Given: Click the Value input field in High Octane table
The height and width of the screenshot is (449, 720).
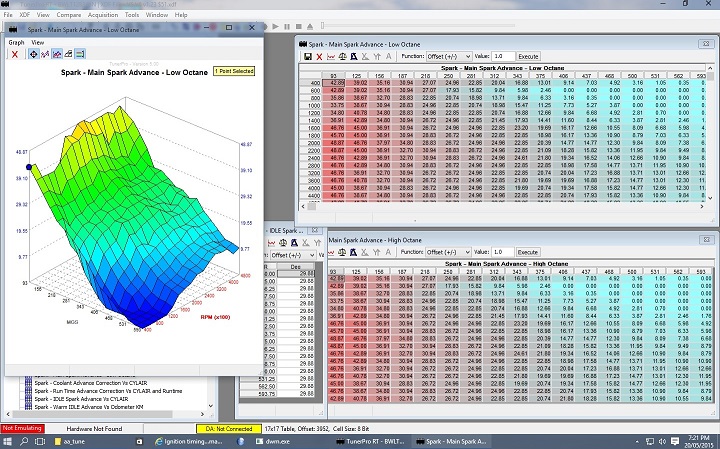Looking at the screenshot, I should [x=502, y=252].
